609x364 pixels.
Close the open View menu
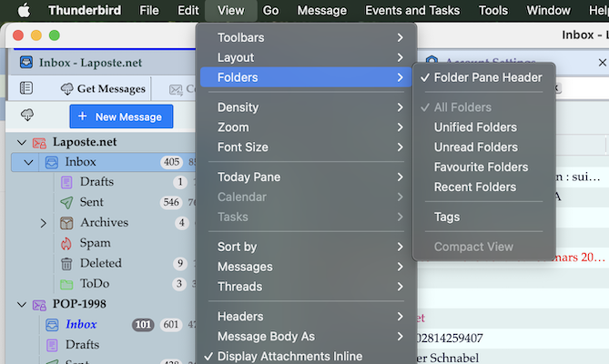point(230,11)
